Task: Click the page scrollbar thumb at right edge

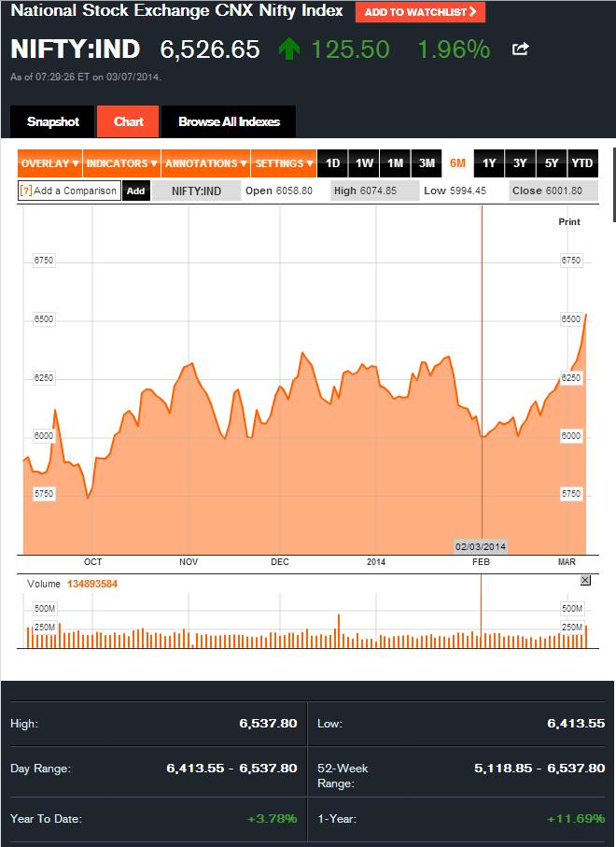Action: point(614,184)
